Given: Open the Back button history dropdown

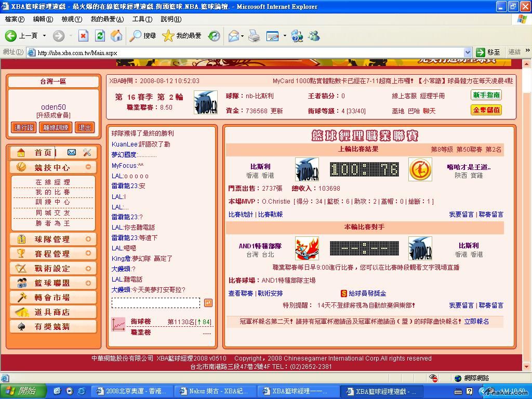Looking at the screenshot, I should (44, 36).
